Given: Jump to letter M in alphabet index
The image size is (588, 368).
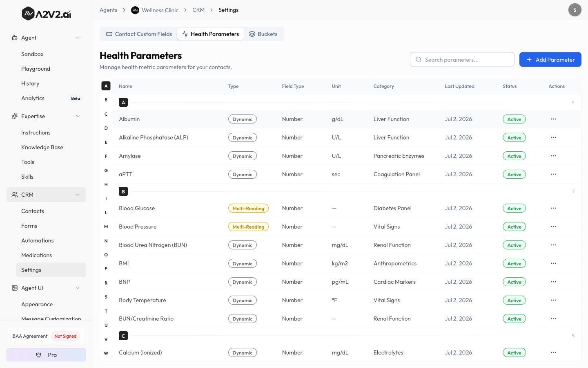Looking at the screenshot, I should click(x=106, y=227).
